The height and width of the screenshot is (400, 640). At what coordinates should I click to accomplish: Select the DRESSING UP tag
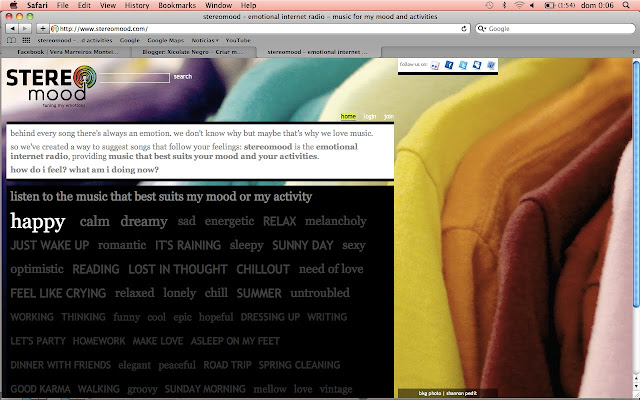270,317
